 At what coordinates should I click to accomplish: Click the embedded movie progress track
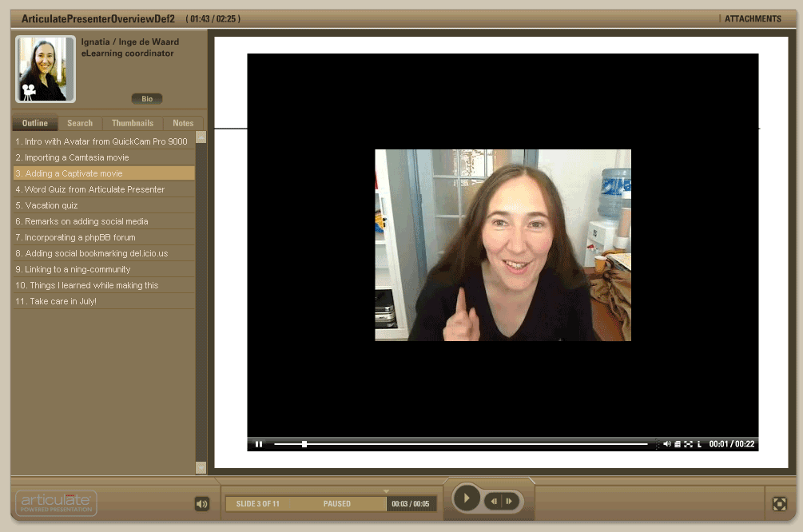(x=461, y=444)
